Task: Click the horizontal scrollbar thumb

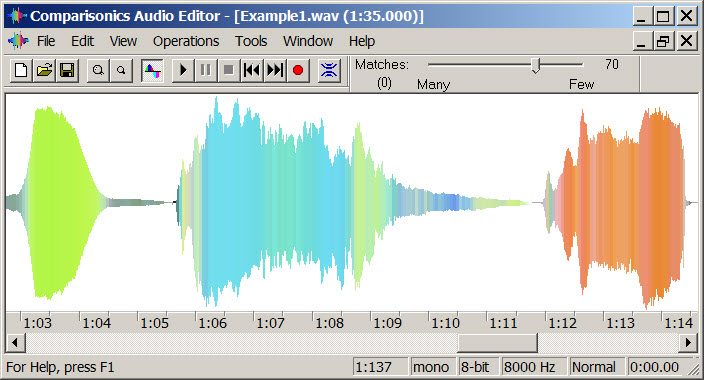Action: 497,343
